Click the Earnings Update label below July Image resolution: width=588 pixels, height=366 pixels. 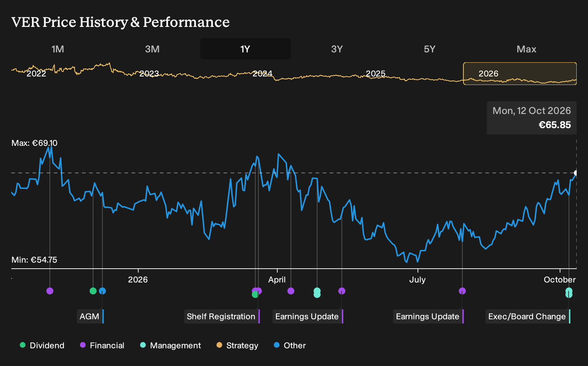pyautogui.click(x=428, y=316)
